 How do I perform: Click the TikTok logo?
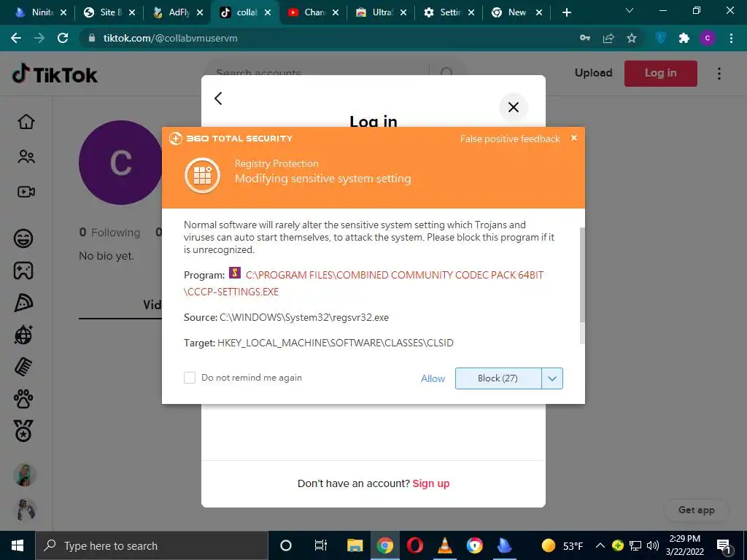(x=55, y=74)
